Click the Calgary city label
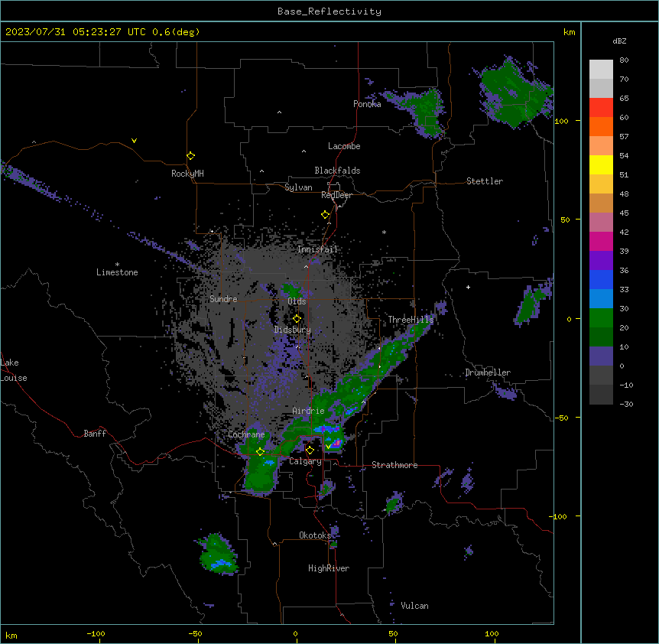 (305, 461)
